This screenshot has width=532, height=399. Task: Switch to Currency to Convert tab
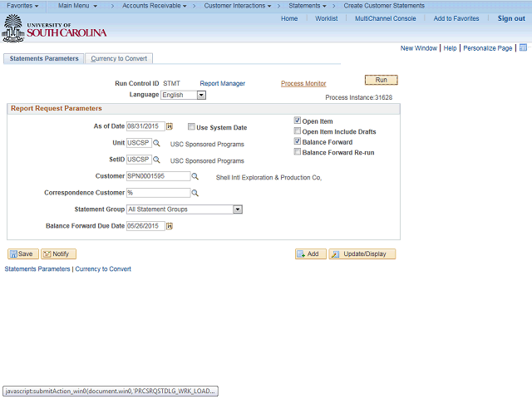point(119,58)
